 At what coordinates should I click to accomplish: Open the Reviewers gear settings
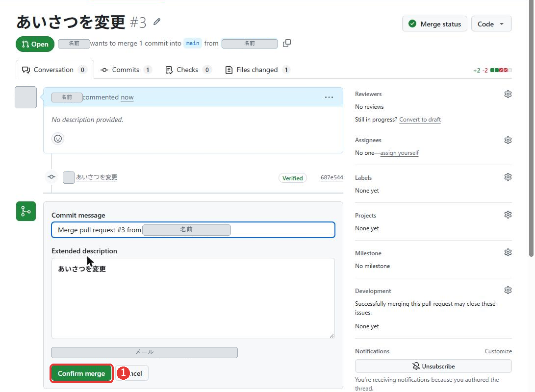508,94
